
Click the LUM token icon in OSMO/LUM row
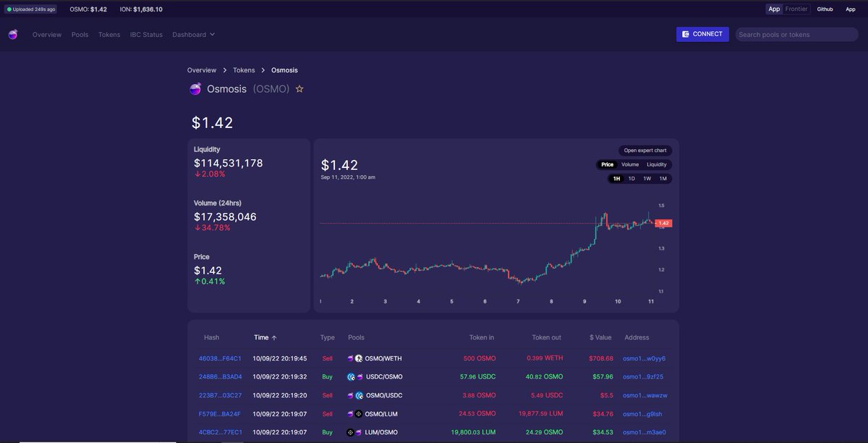(358, 414)
